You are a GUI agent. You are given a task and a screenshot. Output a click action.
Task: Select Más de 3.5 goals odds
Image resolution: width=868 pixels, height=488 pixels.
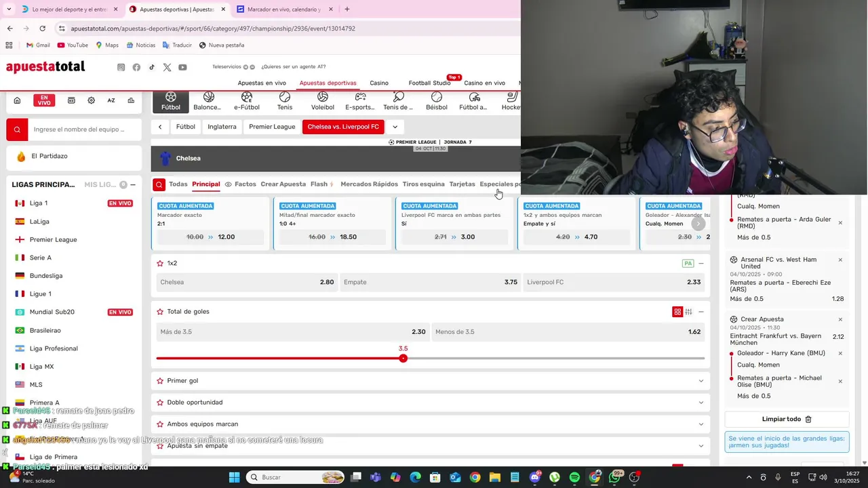click(292, 332)
